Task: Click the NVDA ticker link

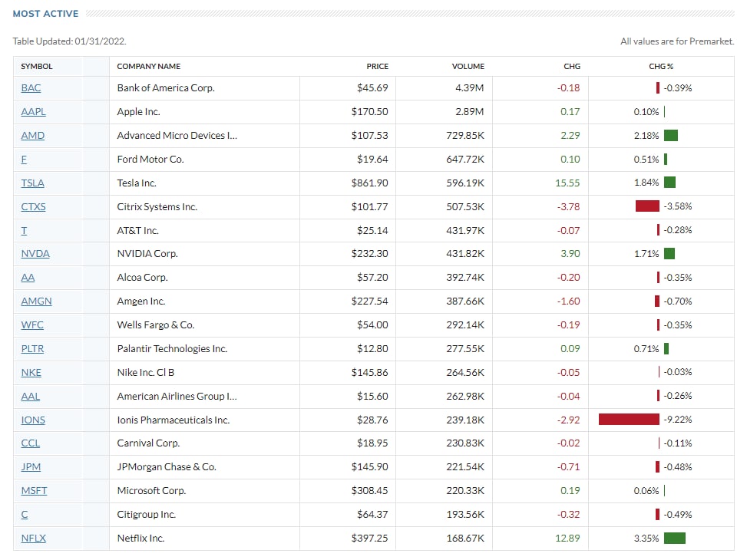Action: 35,254
